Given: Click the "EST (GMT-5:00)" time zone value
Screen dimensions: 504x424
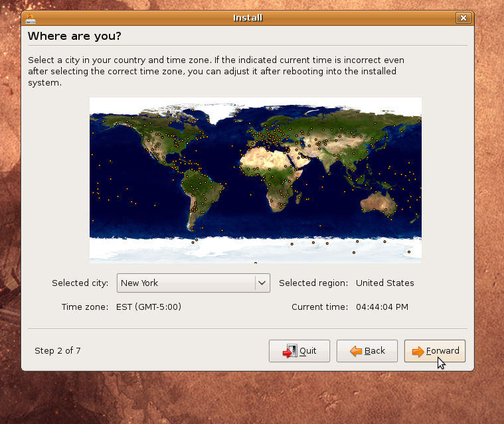Looking at the screenshot, I should pyautogui.click(x=149, y=307).
